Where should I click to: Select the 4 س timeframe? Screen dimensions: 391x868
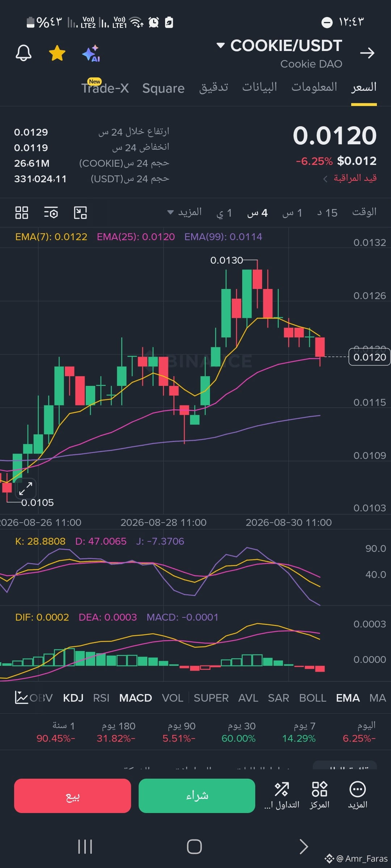[x=257, y=213]
